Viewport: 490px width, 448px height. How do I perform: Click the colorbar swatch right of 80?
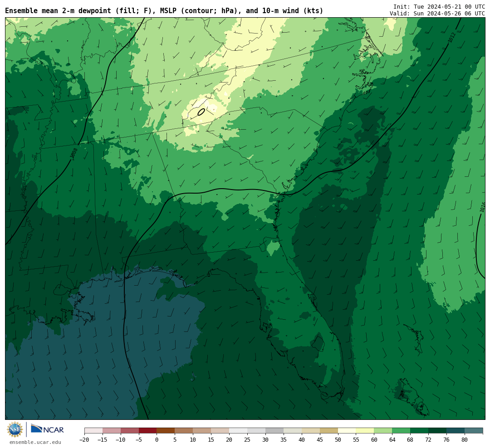(474, 431)
